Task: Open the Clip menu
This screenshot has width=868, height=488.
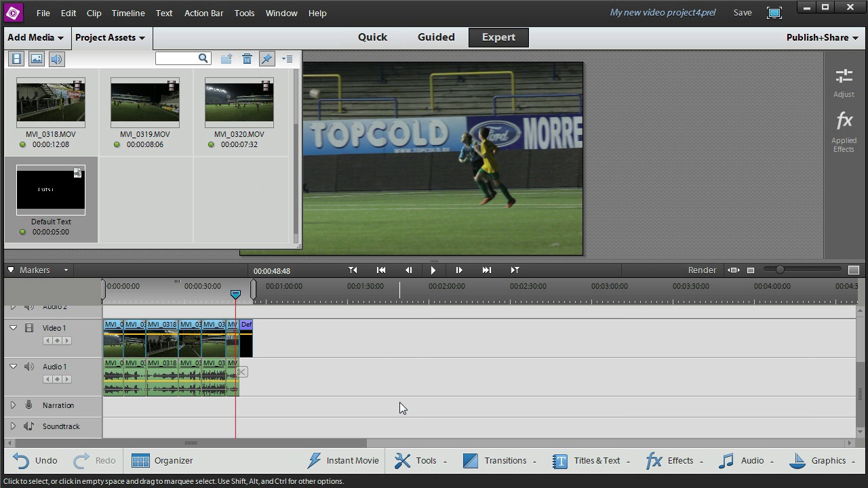Action: point(94,13)
